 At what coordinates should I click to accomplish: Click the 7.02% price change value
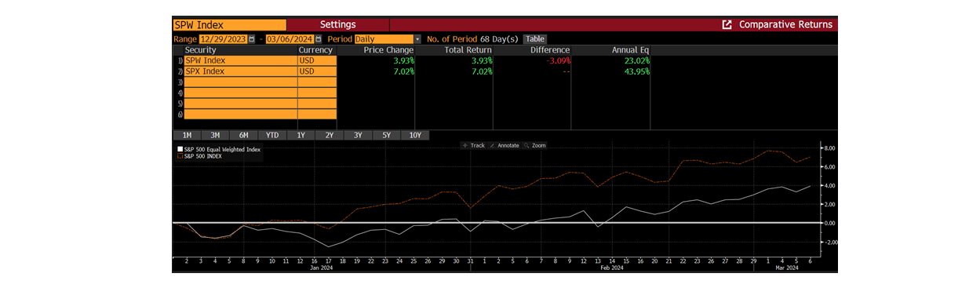point(404,71)
